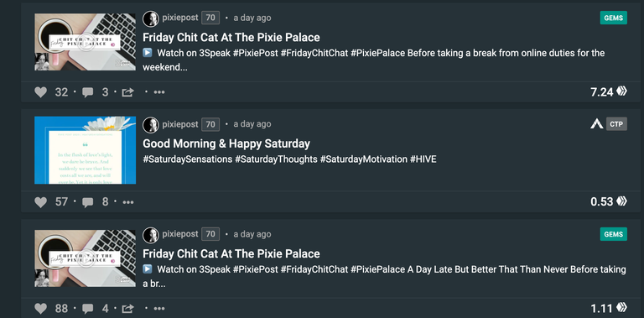
Task: Reblog the first Friday Chit Cat post
Action: [127, 92]
